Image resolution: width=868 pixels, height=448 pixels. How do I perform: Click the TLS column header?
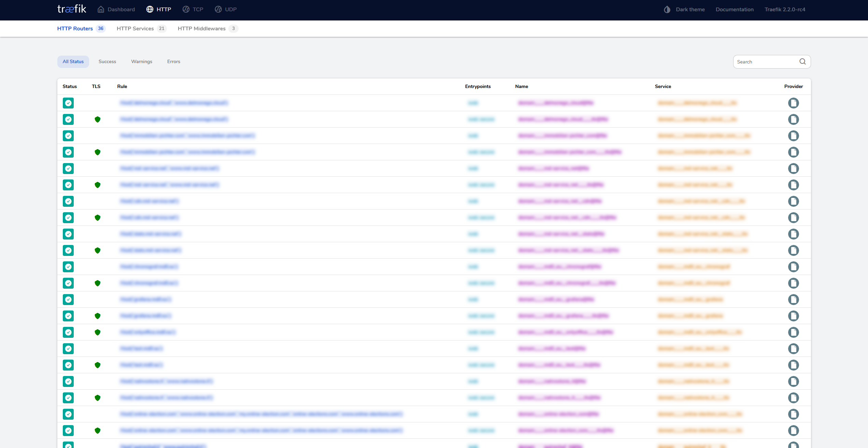click(x=96, y=86)
